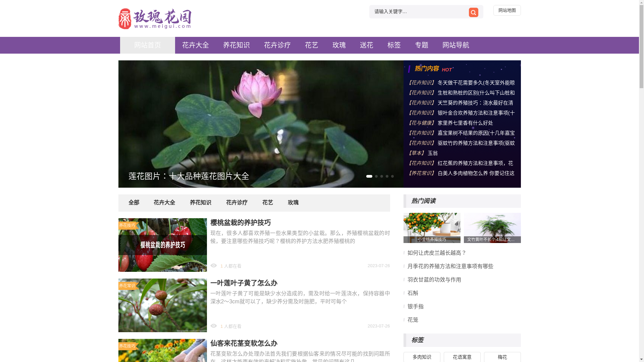Click the 一叶莲 article thumbnail
The width and height of the screenshot is (644, 362).
pyautogui.click(x=162, y=305)
